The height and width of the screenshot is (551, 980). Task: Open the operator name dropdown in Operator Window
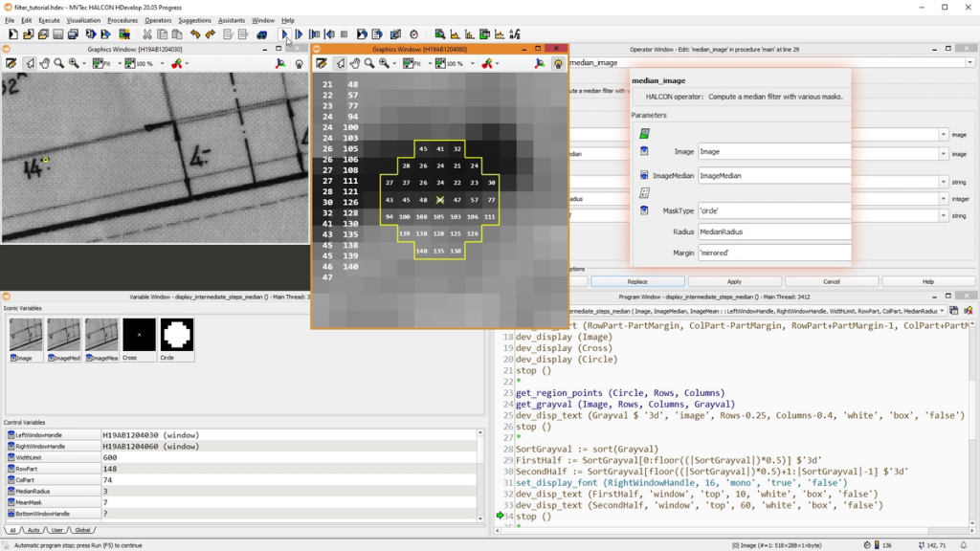tap(971, 63)
